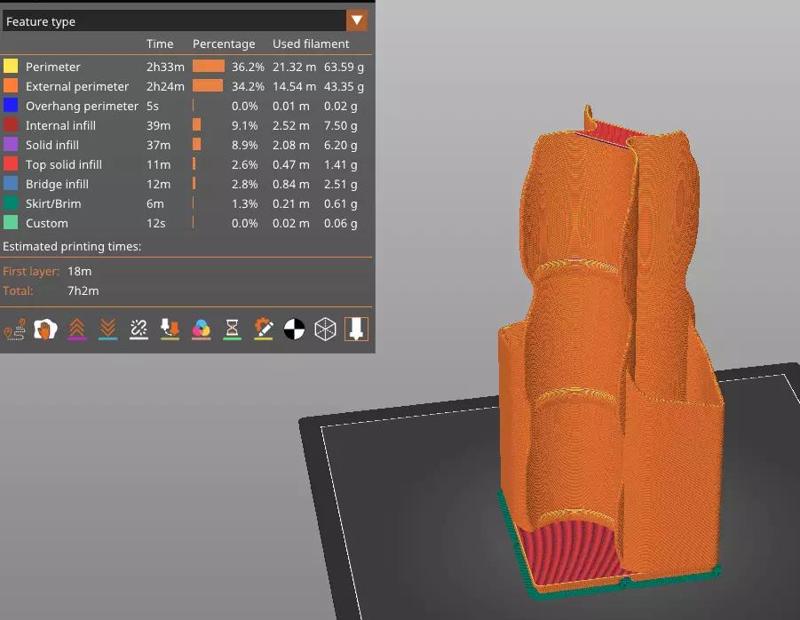Screen dimensions: 800x620
Task: Click red Top solid infill swatch
Action: [11, 164]
